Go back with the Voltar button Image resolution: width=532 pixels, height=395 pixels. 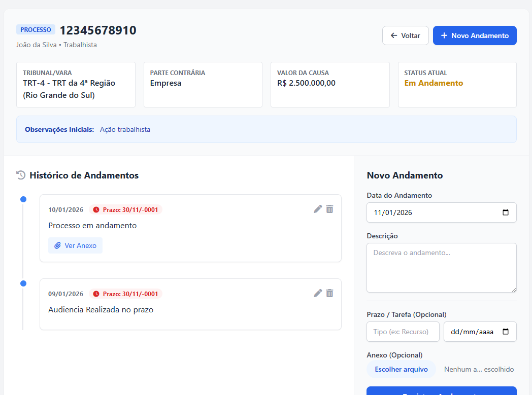click(405, 35)
